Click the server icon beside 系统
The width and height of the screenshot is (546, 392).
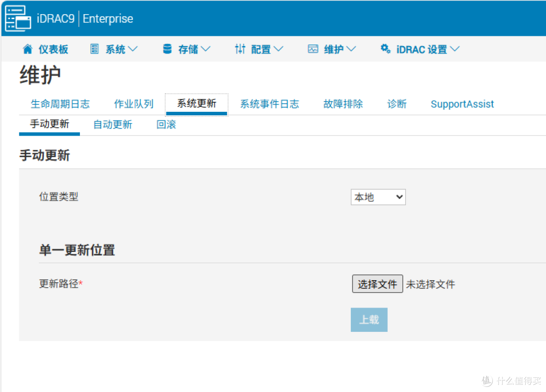pos(95,49)
